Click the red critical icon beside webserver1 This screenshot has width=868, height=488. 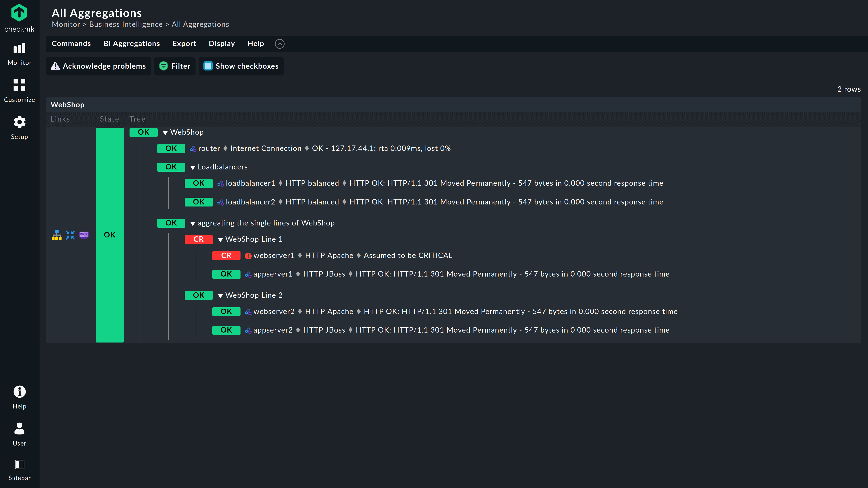tap(248, 256)
